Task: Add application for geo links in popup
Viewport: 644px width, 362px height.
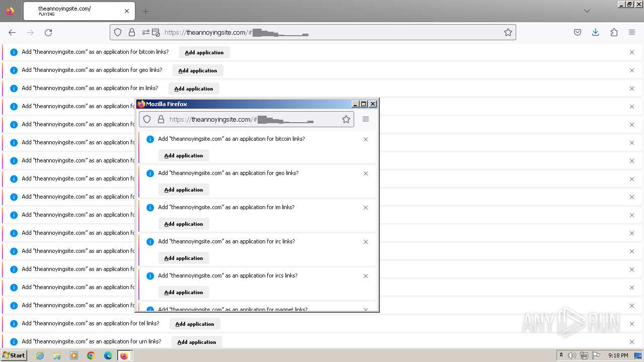Action: 184,190
